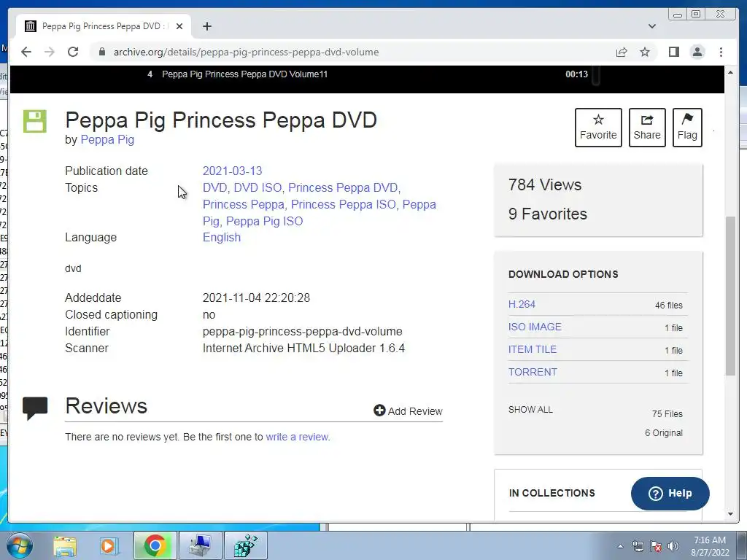Click the computer monitor taskbar app icon
The height and width of the screenshot is (560, 747).
point(200,545)
